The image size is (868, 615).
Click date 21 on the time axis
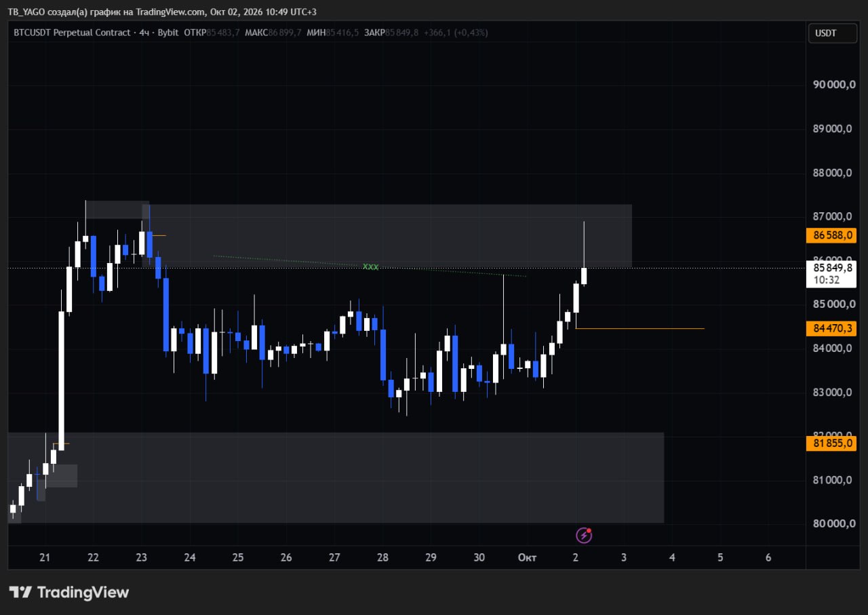[45, 557]
